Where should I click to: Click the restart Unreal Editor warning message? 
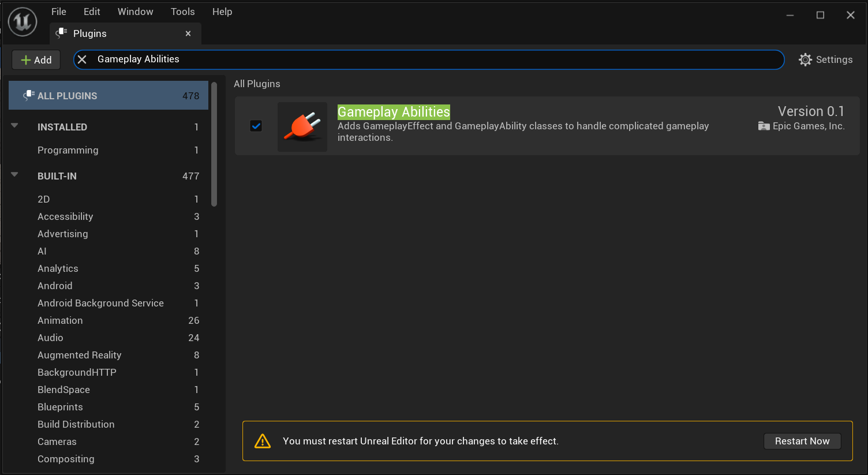coord(421,441)
